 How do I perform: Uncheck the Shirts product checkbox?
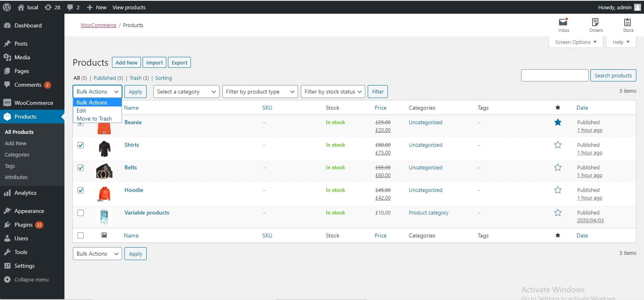click(81, 145)
